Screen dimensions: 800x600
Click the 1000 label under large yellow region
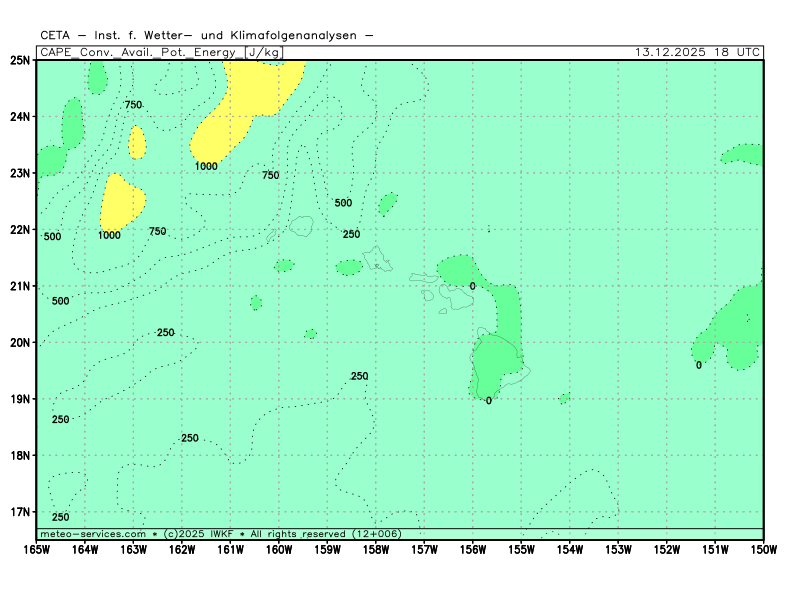pos(206,166)
